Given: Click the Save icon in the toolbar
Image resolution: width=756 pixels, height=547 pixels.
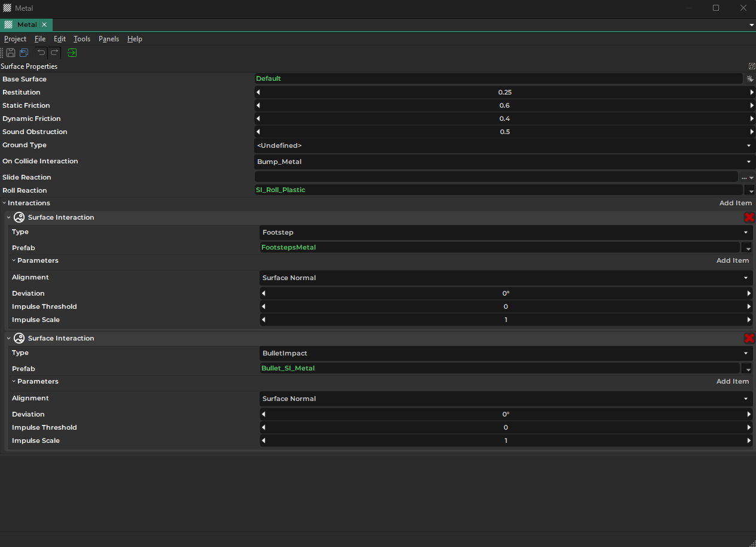Looking at the screenshot, I should coord(10,53).
